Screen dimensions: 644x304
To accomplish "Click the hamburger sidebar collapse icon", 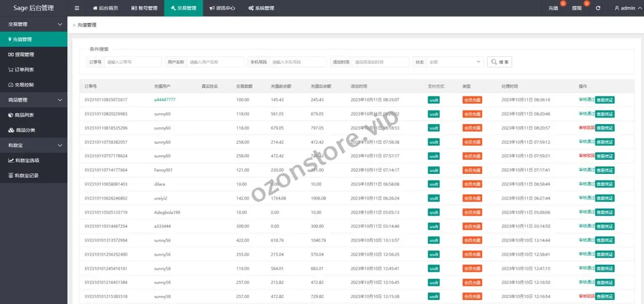I will (76, 8).
